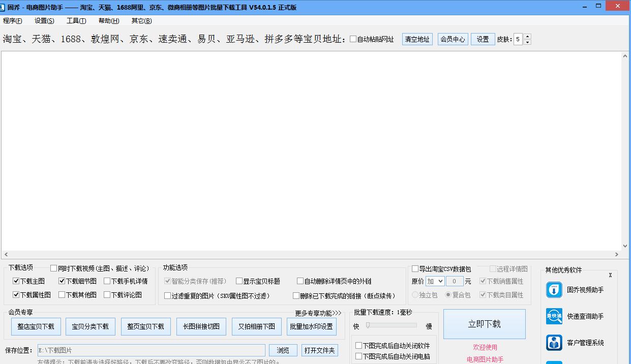Open 批量加水印设置 watermark settings
Viewport: 631px width, 364px height.
(x=311, y=326)
